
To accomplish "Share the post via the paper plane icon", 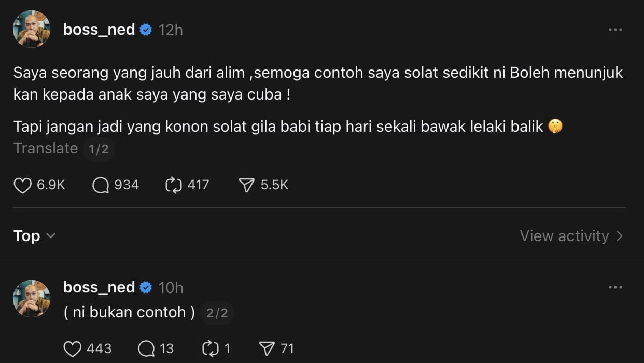I will 247,185.
